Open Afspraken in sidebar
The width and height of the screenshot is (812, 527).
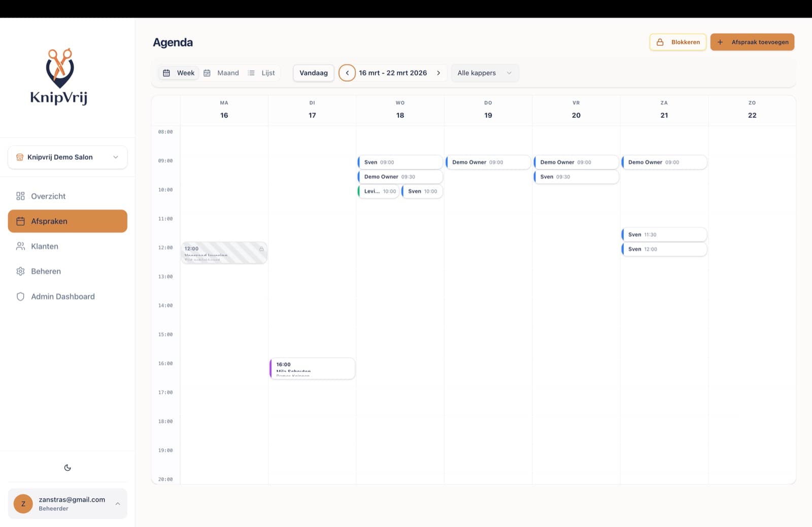(x=67, y=221)
